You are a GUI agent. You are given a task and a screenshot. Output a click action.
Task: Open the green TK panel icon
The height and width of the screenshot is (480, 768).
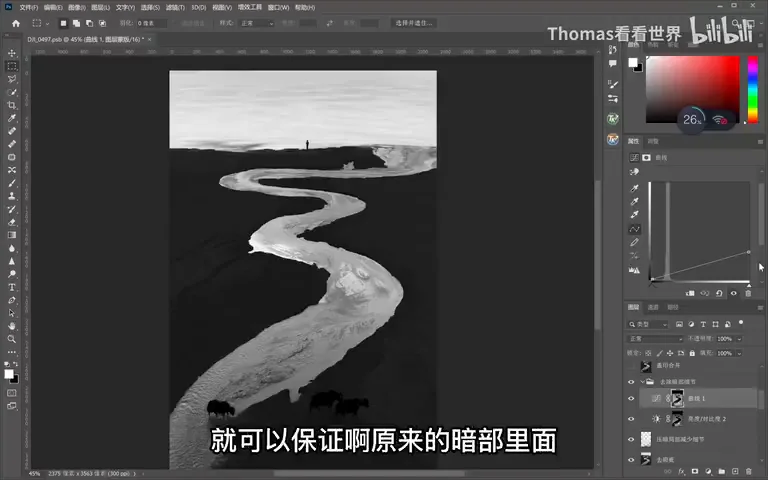tap(613, 119)
